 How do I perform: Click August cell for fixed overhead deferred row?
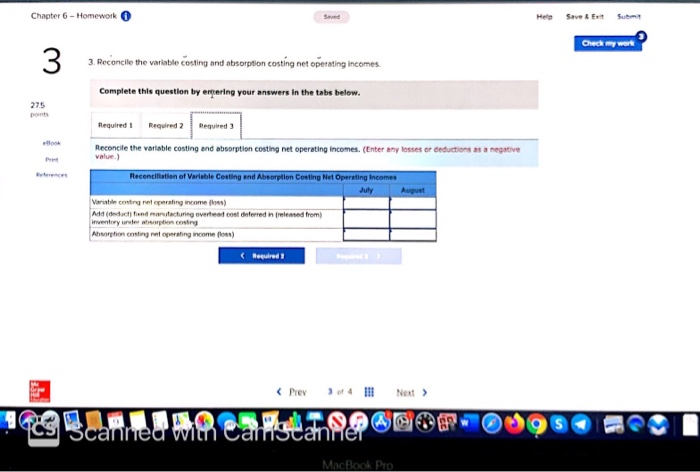click(x=413, y=219)
